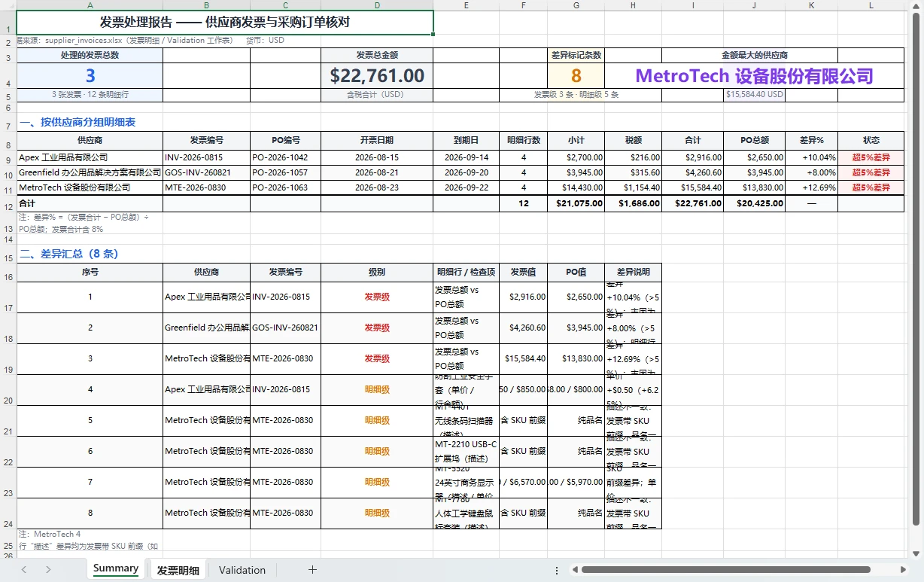The width and height of the screenshot is (924, 582).
Task: Select PO grand total $20,425.00 cell
Action: point(754,203)
